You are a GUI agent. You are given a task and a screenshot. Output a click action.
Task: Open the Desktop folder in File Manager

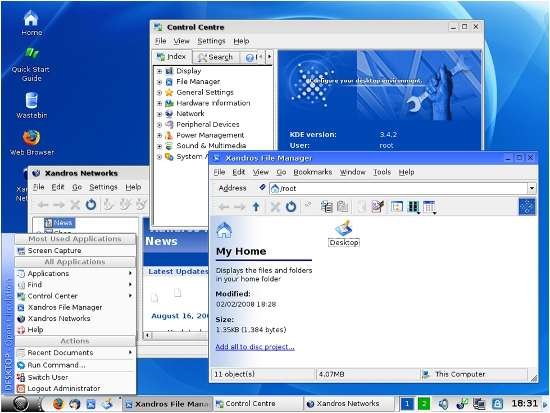[344, 233]
